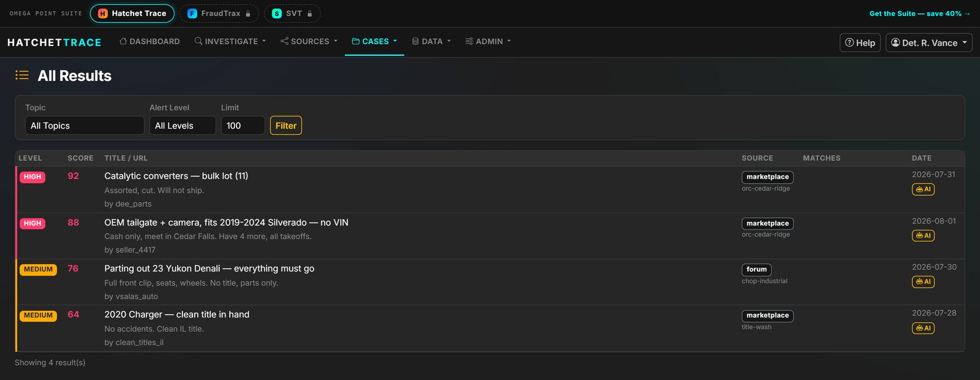The image size is (980, 380).
Task: Click the Investigate magnifier icon
Action: point(198,41)
